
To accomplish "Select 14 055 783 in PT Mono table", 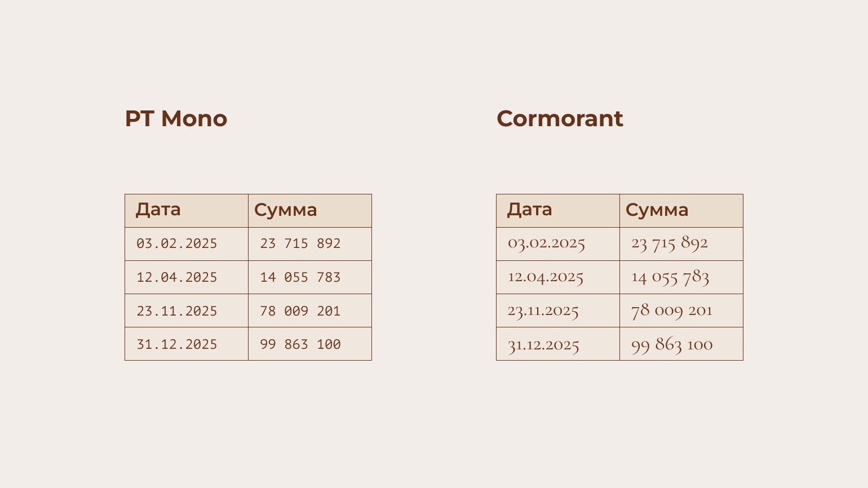I will 300,277.
